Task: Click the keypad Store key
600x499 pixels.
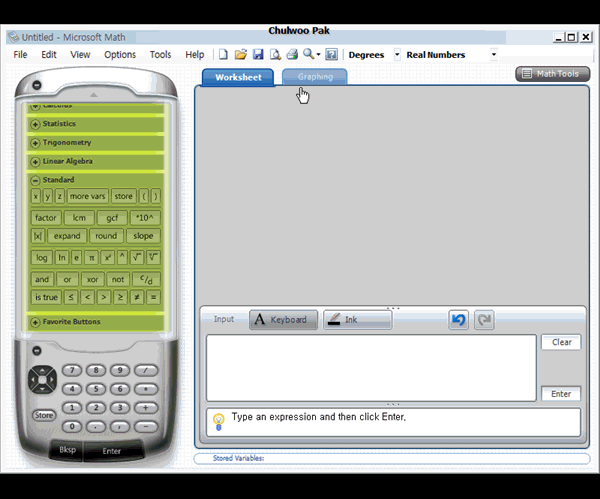Action: 44,415
